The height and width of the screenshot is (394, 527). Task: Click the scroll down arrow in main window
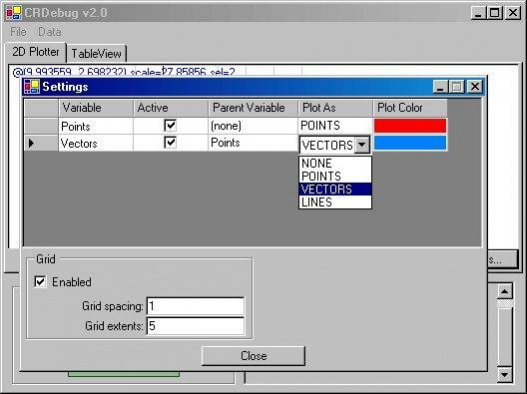[504, 374]
